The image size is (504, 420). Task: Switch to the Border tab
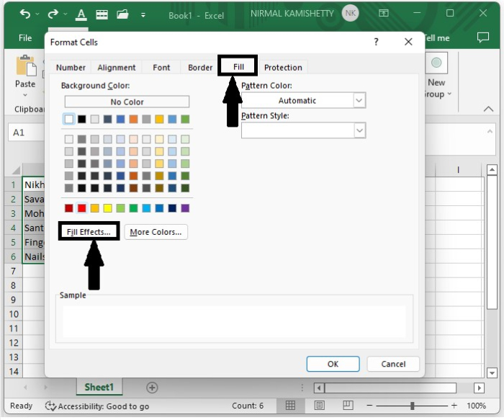click(x=200, y=68)
